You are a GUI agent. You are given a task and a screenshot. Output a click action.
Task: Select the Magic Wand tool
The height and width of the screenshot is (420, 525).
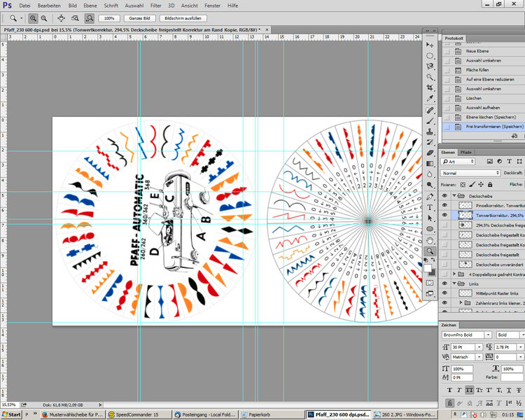(x=430, y=77)
